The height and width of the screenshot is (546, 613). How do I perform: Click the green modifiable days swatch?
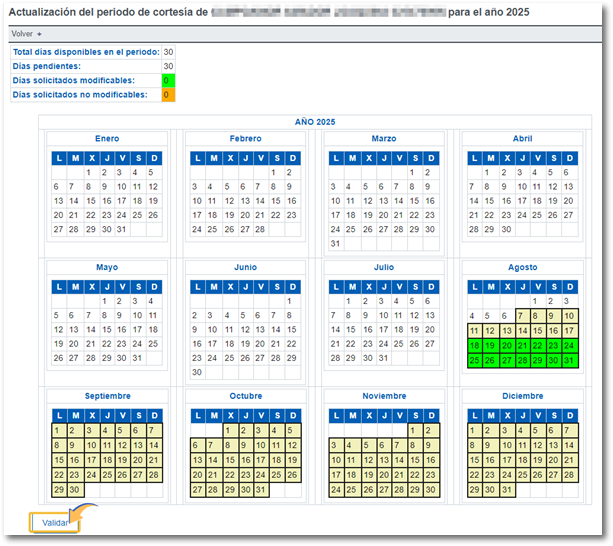168,80
